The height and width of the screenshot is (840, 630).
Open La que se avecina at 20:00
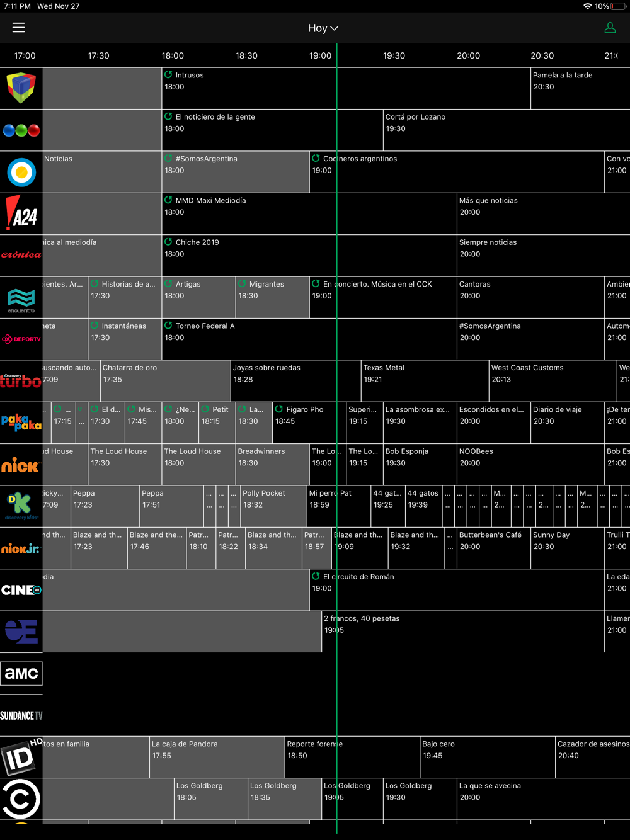[543, 799]
